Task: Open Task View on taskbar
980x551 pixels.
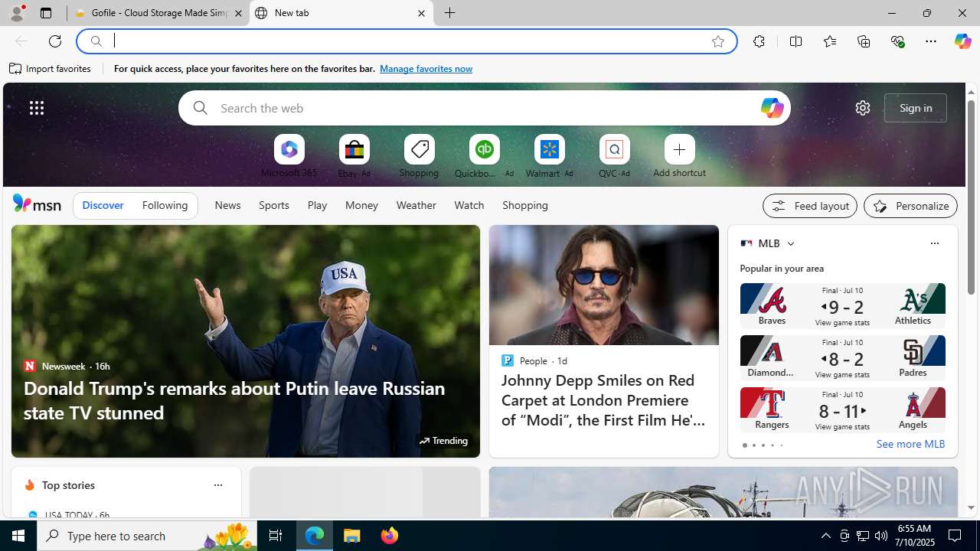Action: (276, 536)
